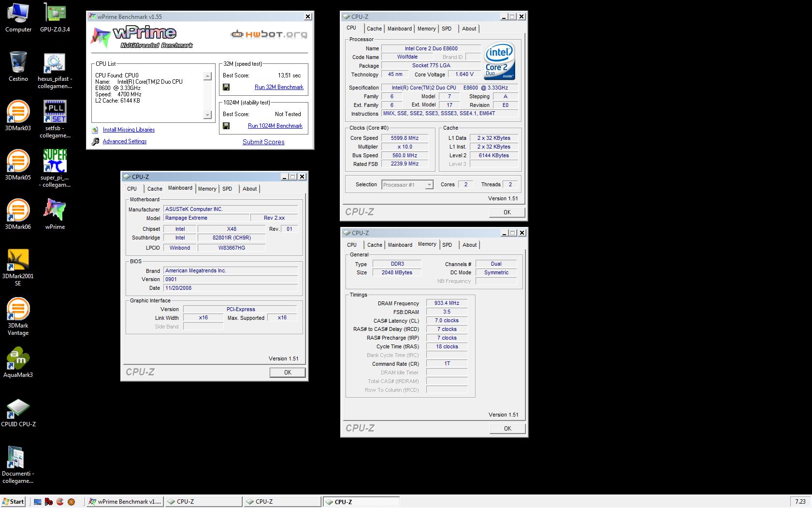Click the DRAM Frequency 933.4 MHz value
This screenshot has width=812, height=508.
447,303
